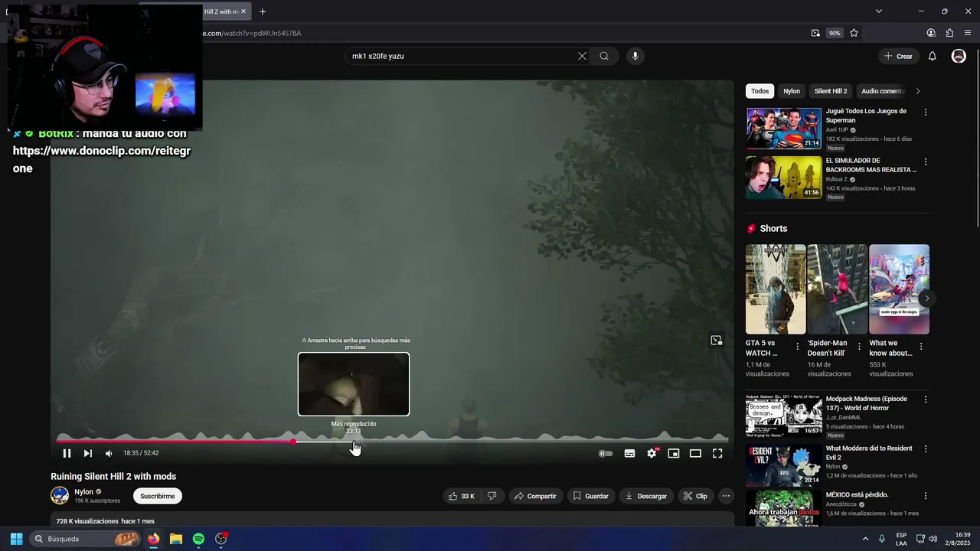Screen dimensions: 980x551
Task: Open a new browser tab
Action: click(263, 11)
